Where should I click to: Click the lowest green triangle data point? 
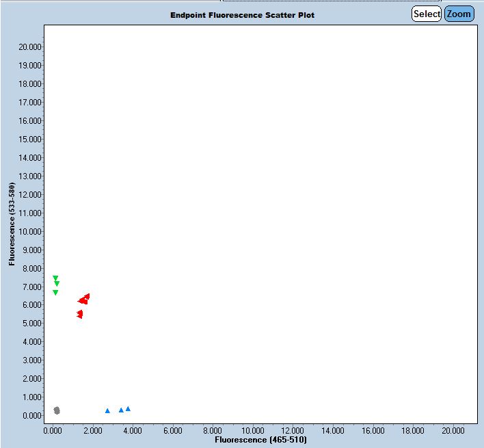click(x=55, y=293)
